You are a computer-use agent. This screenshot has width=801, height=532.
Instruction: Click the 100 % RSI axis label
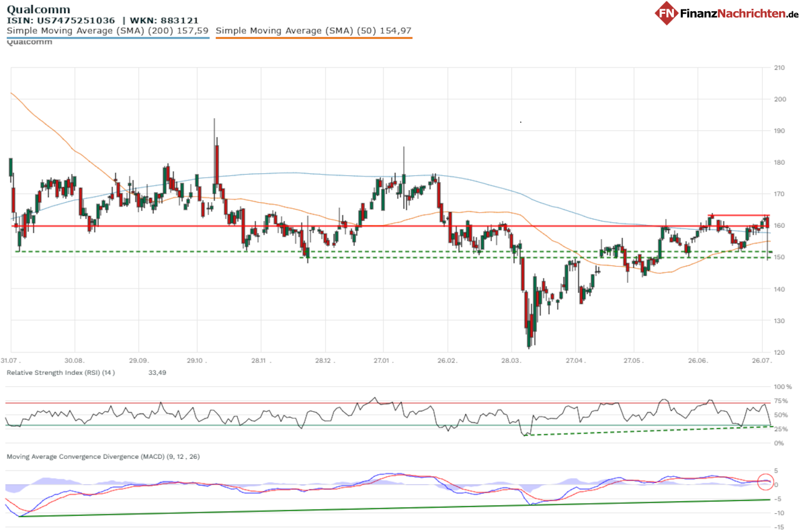point(782,387)
